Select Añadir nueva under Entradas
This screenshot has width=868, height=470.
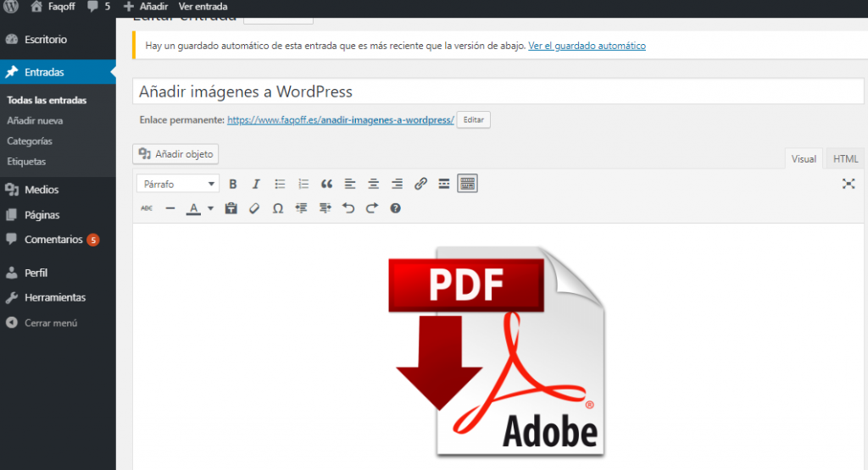click(35, 120)
